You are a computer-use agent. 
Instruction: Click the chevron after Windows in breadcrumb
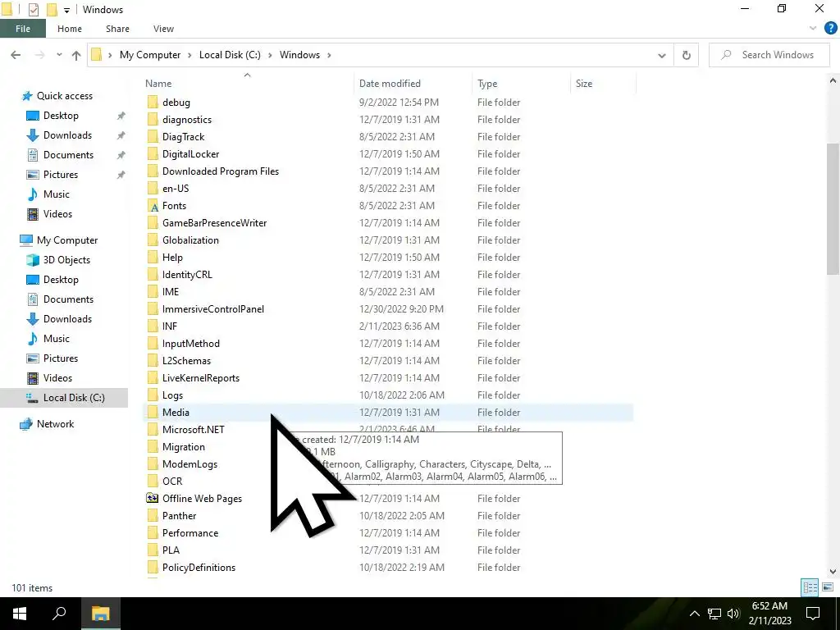(329, 55)
